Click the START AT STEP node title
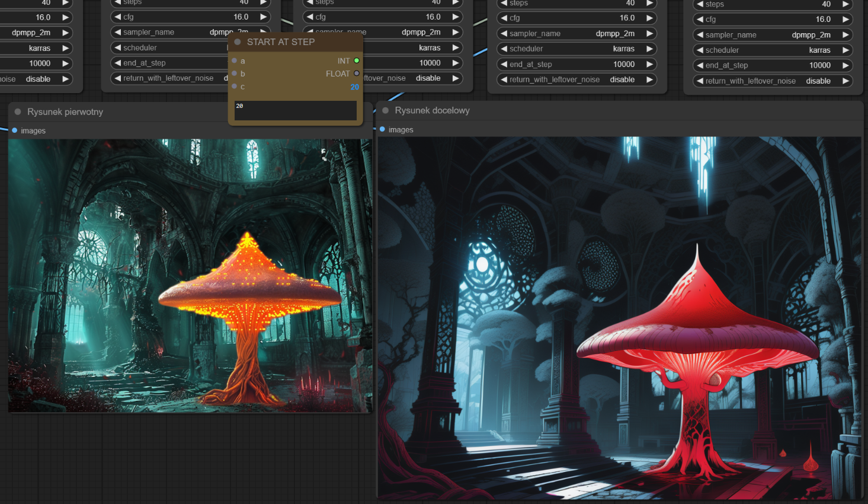Screen dimensions: 868x504 (281, 42)
